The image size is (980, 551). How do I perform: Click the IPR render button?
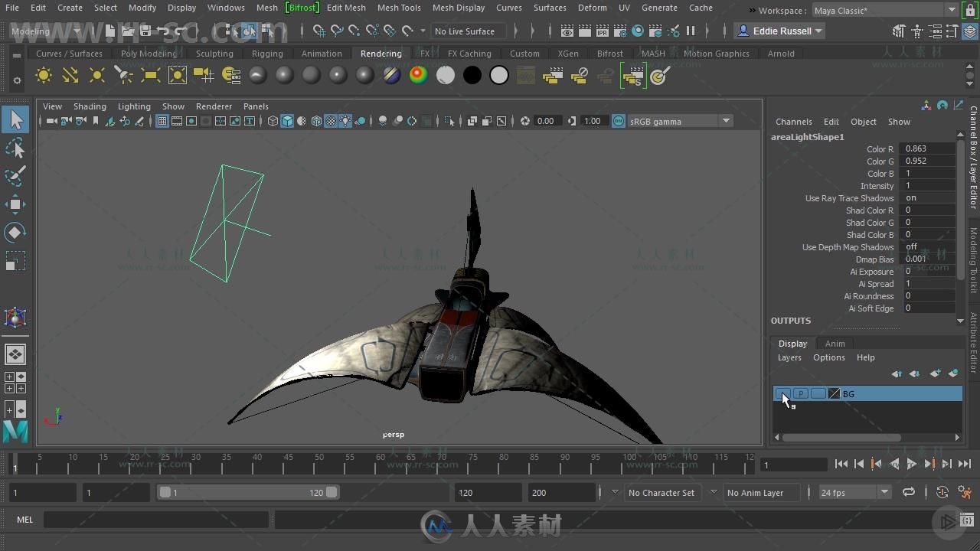click(x=603, y=31)
